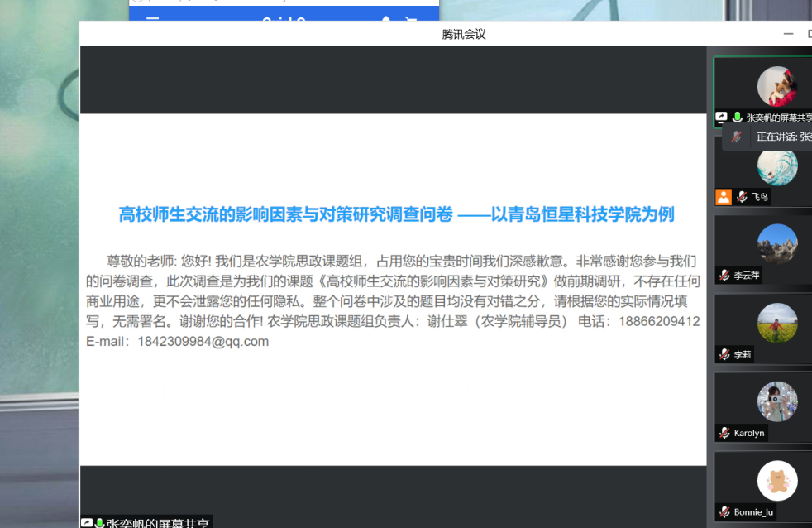Viewport: 812px width, 528px height.
Task: Select 李云萍's avatar thumbnail
Action: point(776,244)
